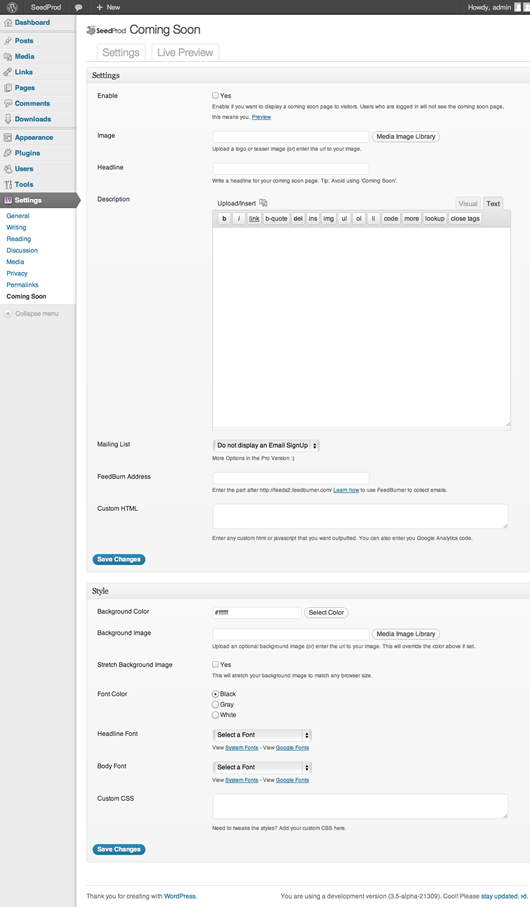Open the Mailing List dropdown

click(x=266, y=445)
